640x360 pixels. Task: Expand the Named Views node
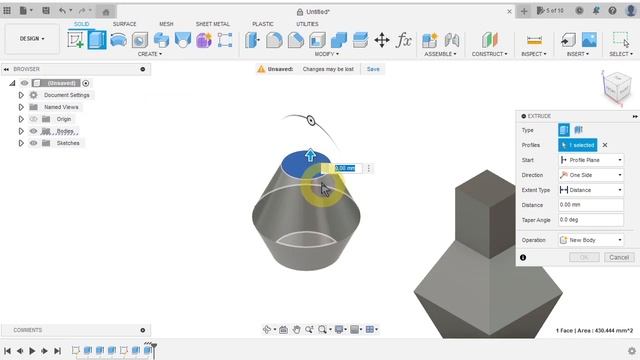(21, 107)
